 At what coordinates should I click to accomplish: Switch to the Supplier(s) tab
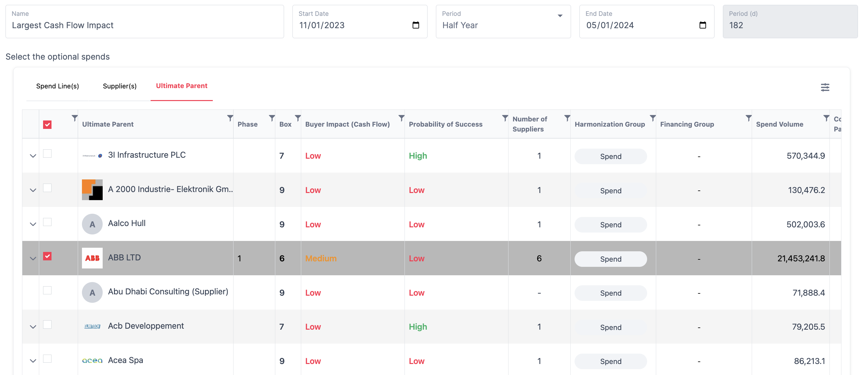(x=120, y=86)
